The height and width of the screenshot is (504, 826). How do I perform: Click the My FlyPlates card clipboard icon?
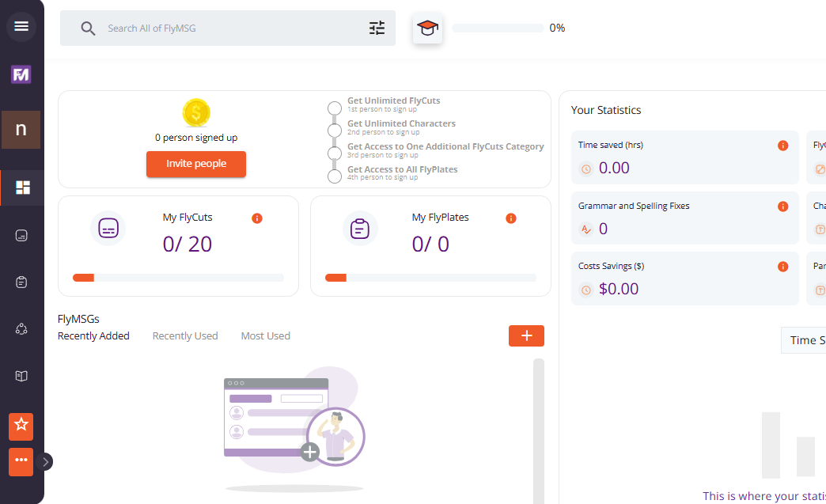click(x=360, y=228)
